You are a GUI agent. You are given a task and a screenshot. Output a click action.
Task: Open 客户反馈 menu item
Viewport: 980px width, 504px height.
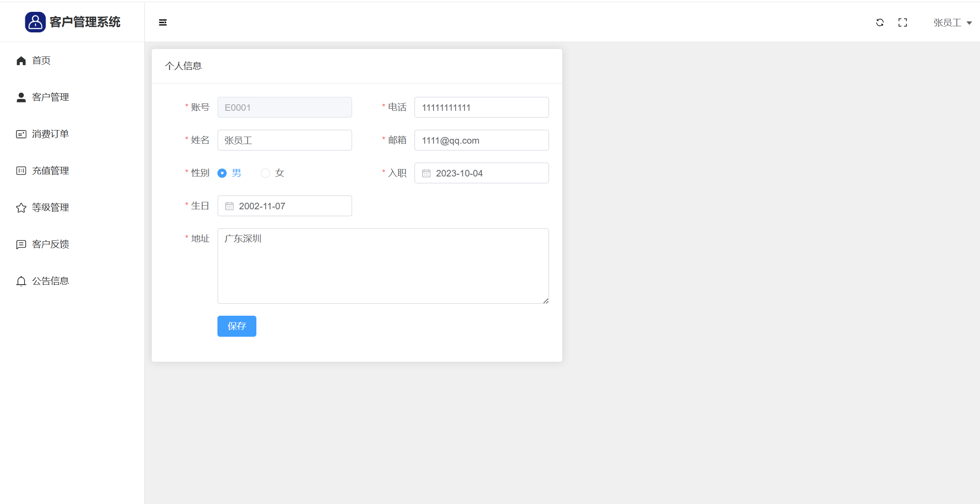click(x=50, y=244)
